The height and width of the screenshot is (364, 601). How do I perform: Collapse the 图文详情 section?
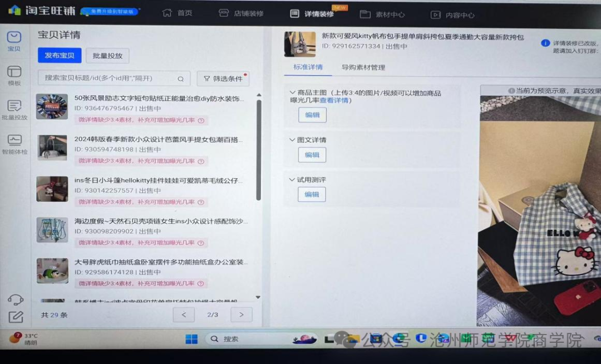click(x=293, y=140)
